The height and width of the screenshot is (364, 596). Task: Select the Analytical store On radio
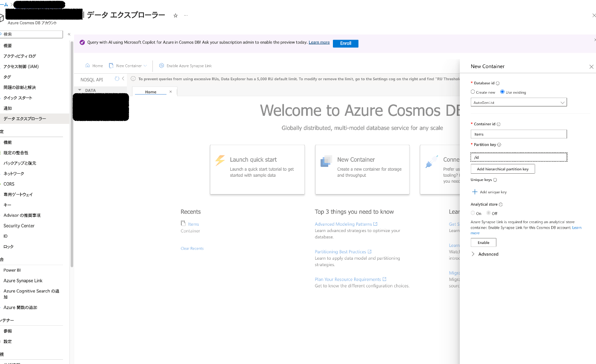coord(473,213)
